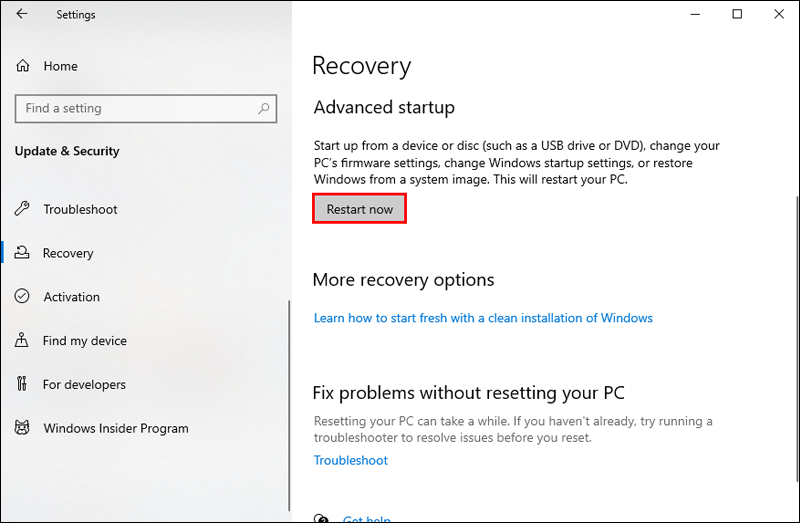Go to Find my device settings

tap(84, 341)
